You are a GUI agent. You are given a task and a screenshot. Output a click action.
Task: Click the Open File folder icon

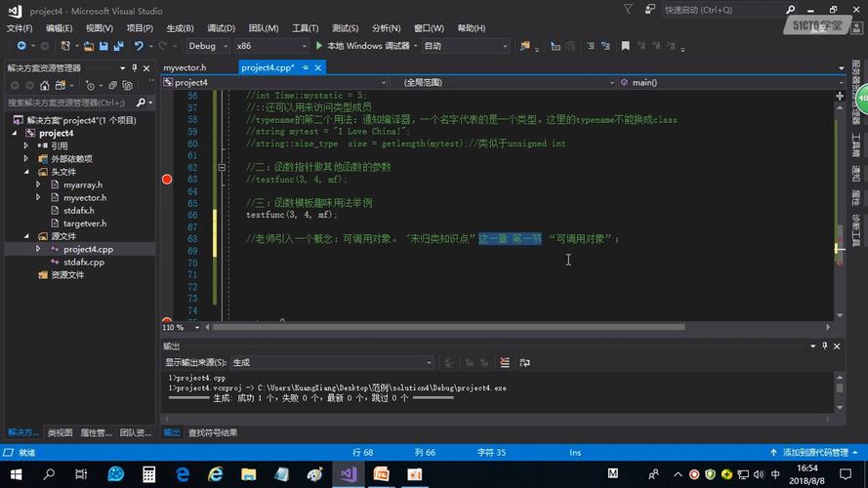click(89, 46)
